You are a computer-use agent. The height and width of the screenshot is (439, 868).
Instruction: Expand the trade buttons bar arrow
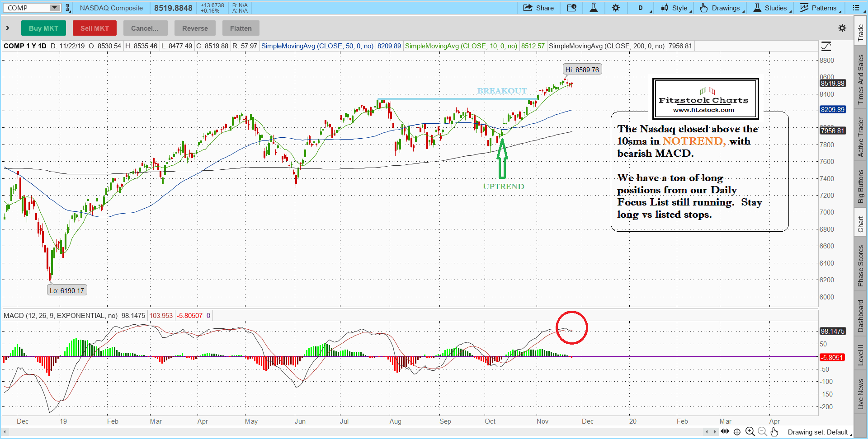pyautogui.click(x=8, y=28)
